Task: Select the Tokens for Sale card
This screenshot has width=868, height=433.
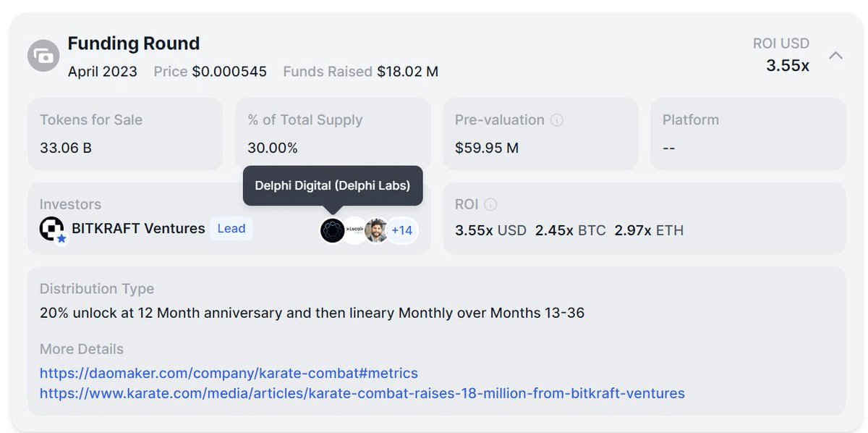Action: [124, 134]
